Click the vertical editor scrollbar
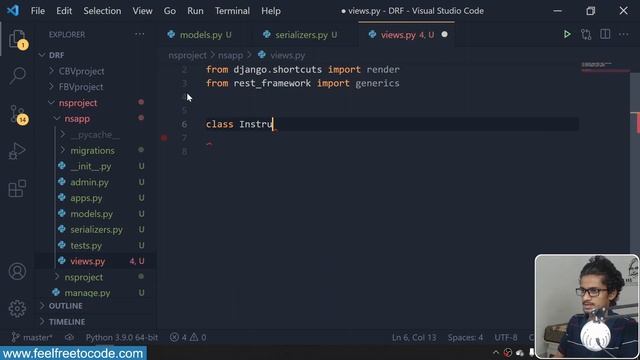 635,163
